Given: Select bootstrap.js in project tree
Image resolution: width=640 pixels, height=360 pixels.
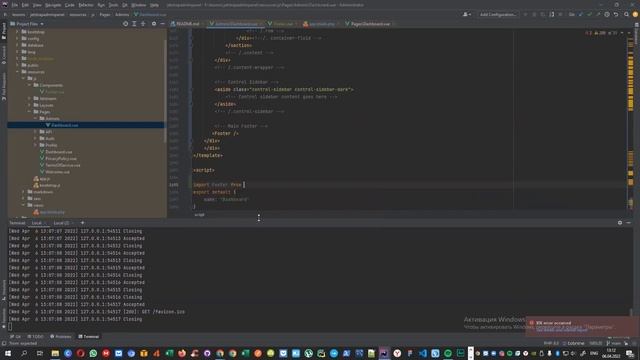Looking at the screenshot, I should (47, 185).
